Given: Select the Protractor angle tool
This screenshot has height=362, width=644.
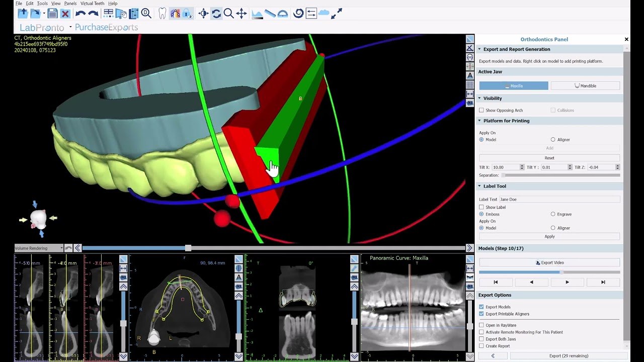Looking at the screenshot, I should (x=283, y=14).
